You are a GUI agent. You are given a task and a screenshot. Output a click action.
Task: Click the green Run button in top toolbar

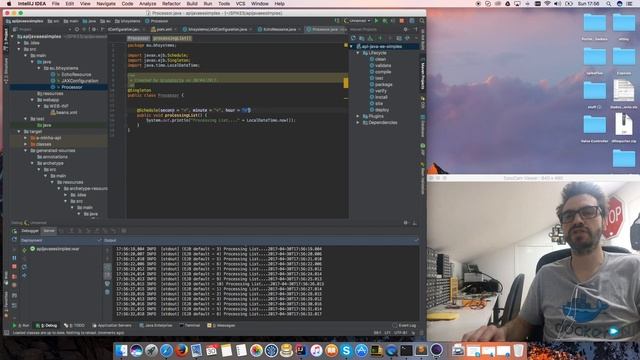point(376,20)
